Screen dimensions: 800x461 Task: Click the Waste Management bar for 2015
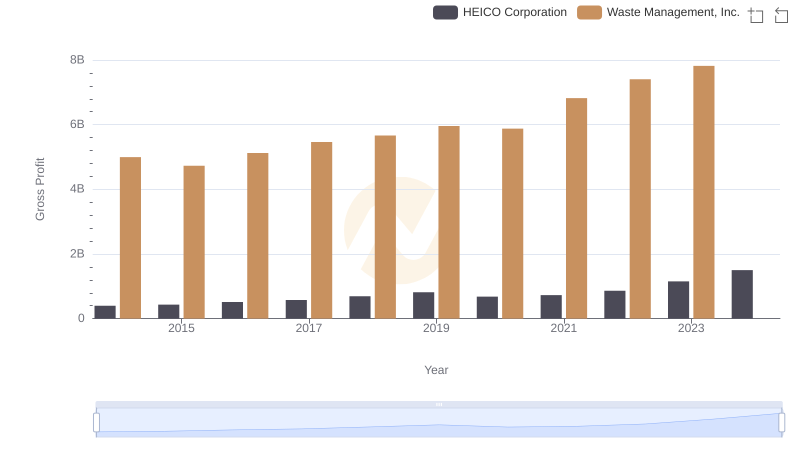coord(194,242)
